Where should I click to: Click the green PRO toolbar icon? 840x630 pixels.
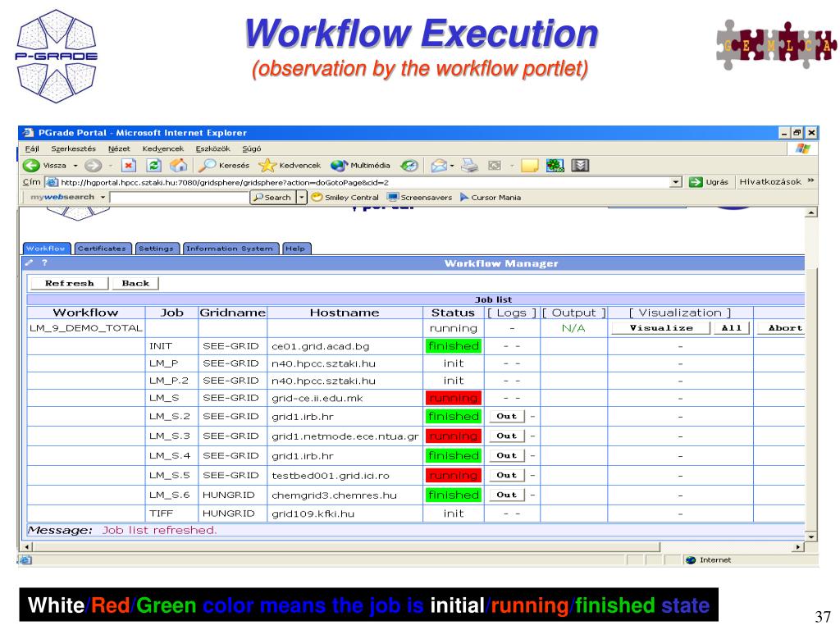coord(555,166)
